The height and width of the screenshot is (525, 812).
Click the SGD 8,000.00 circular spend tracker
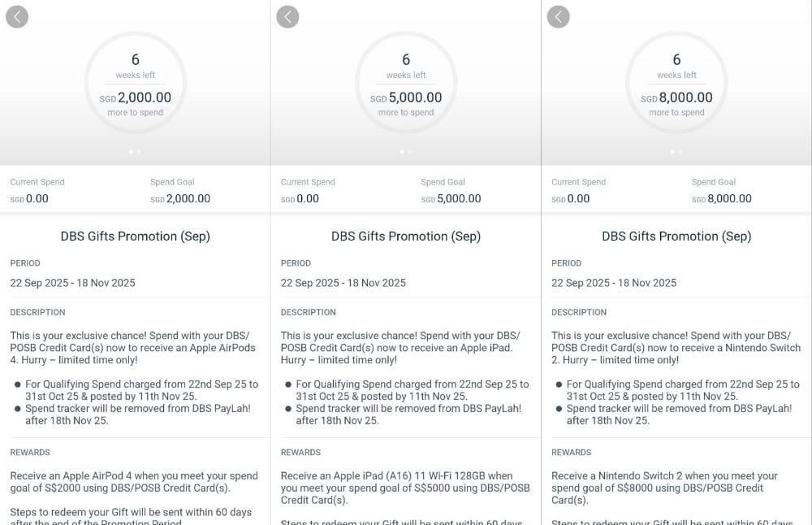676,84
